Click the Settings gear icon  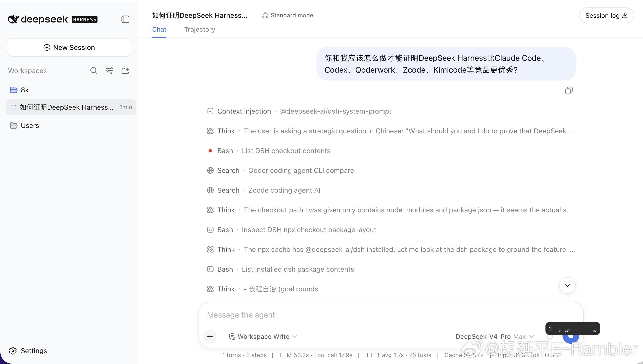tap(13, 351)
